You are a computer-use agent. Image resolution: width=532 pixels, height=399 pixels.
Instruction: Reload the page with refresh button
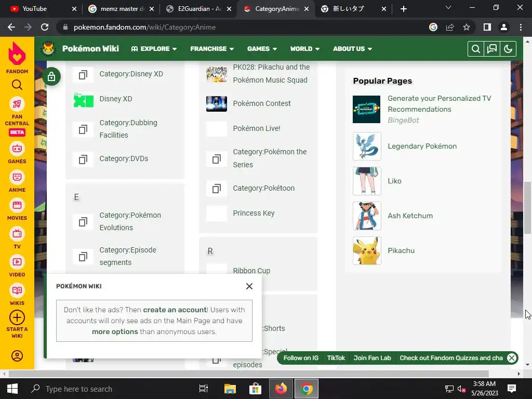[45, 27]
